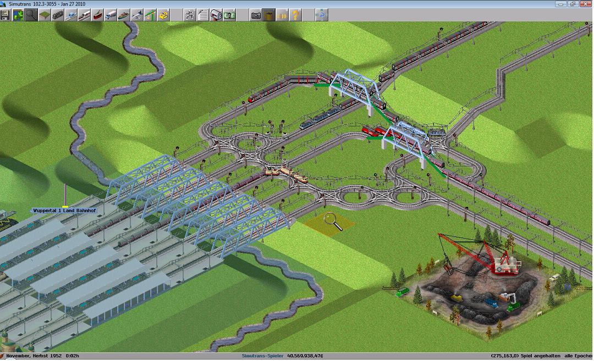Open the ship and harbor tools
The height and width of the screenshot is (364, 594).
[124, 15]
